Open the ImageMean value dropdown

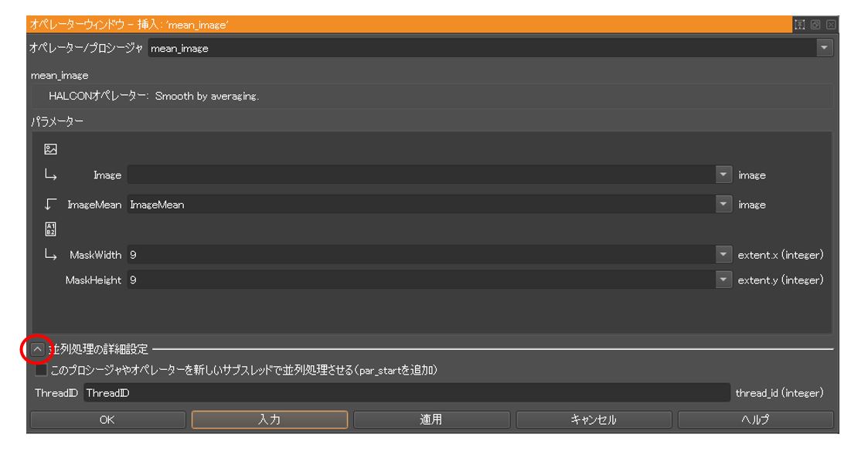click(x=722, y=202)
